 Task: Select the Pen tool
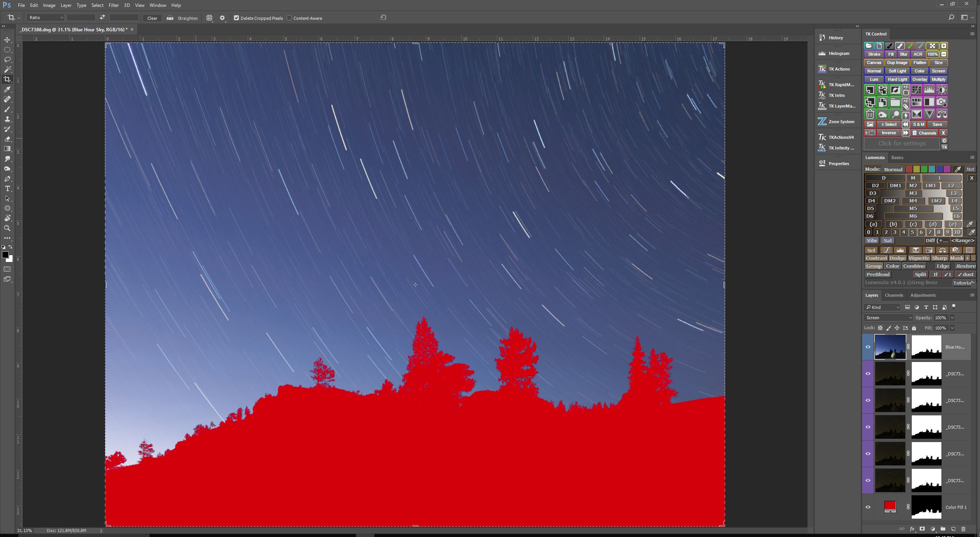click(x=7, y=179)
